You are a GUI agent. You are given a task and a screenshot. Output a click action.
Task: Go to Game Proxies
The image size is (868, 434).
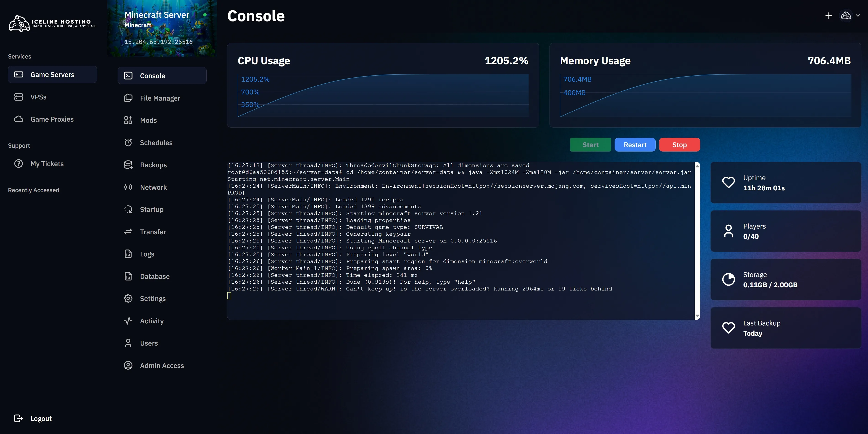53,119
